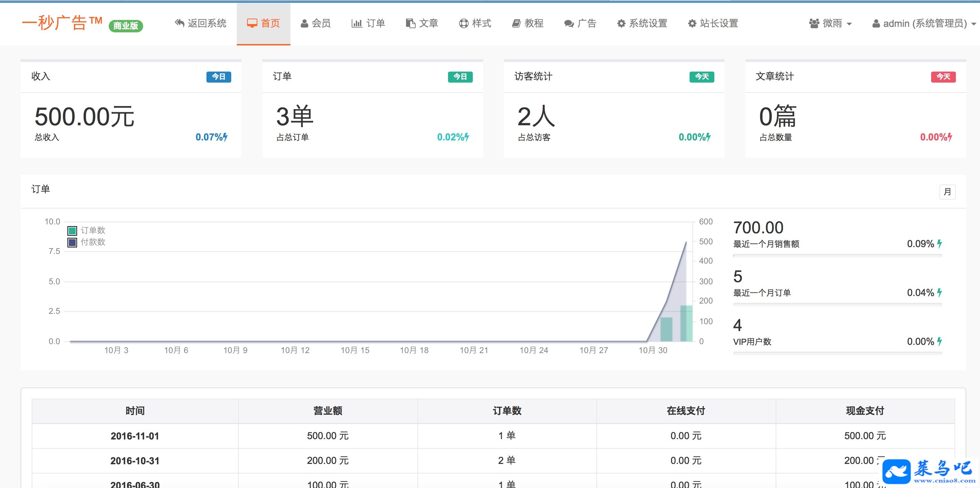Image resolution: width=980 pixels, height=488 pixels.
Task: Open the 会员 menu
Action: (316, 24)
